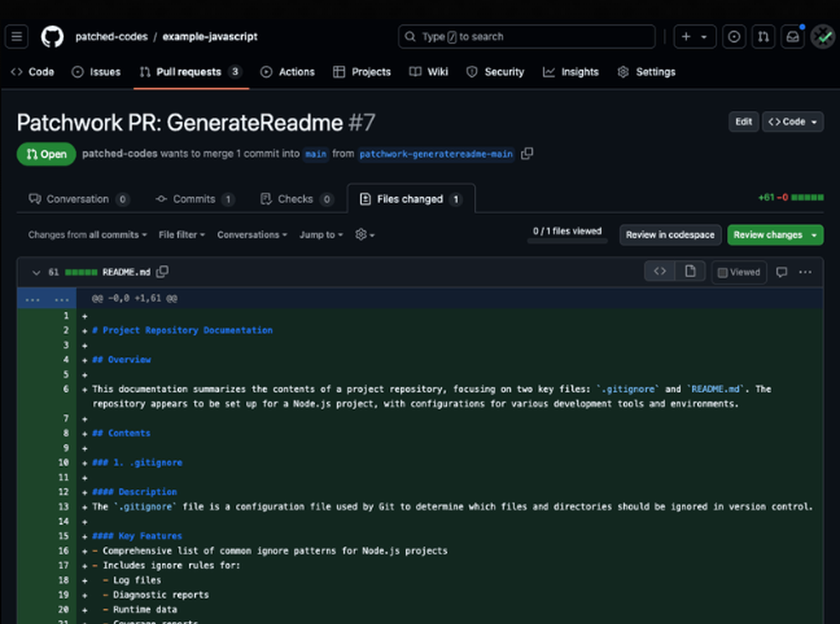
Task: Open the Code dropdown next to Edit
Action: click(793, 122)
